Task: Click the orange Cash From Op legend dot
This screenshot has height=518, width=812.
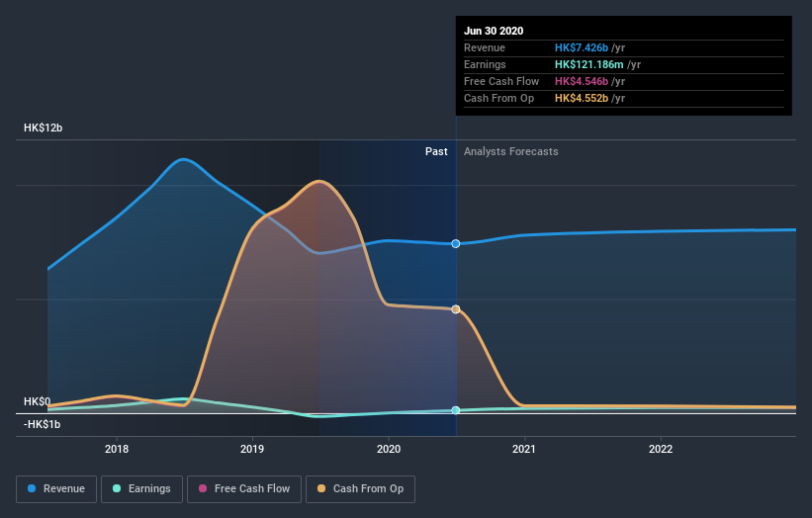Action: click(x=321, y=488)
